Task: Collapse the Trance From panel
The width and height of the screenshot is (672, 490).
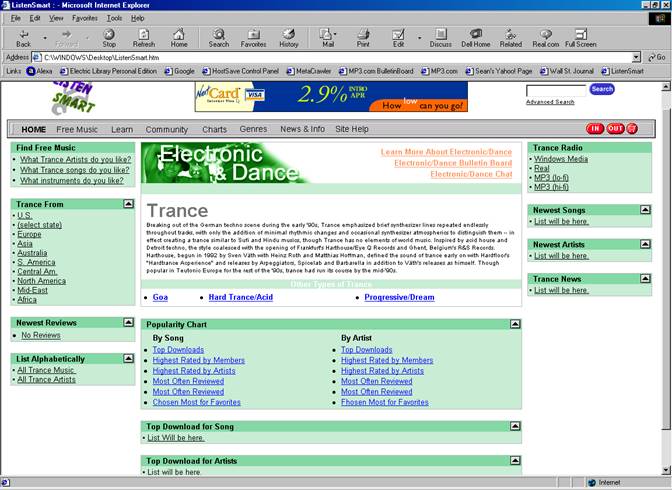Action: 128,203
